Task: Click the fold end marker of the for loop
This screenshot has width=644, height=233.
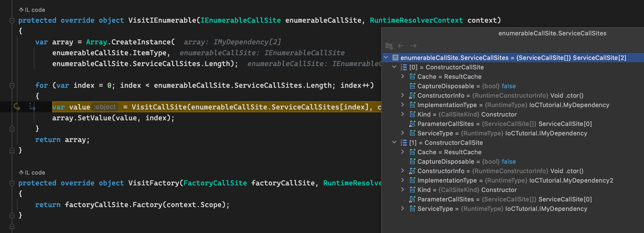Action: (x=12, y=129)
